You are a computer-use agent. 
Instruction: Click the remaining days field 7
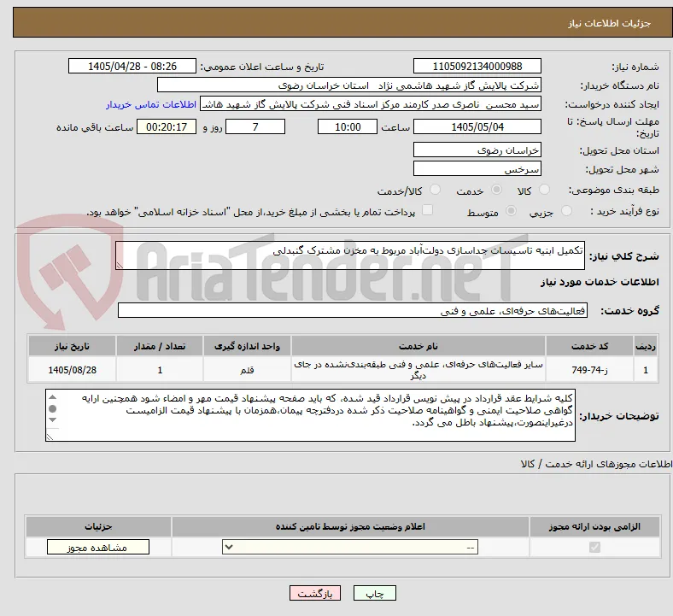pos(255,127)
